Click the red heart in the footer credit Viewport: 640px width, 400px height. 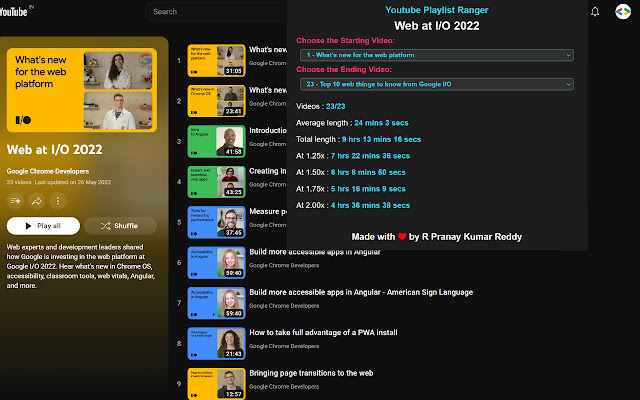pos(402,237)
